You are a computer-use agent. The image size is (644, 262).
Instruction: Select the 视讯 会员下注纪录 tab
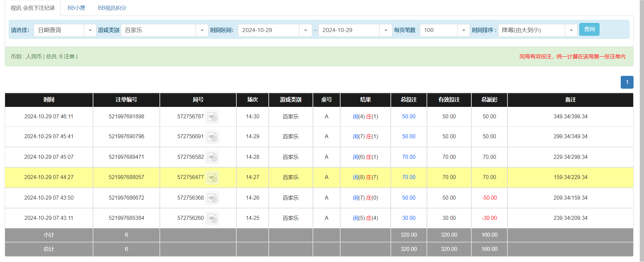point(33,8)
